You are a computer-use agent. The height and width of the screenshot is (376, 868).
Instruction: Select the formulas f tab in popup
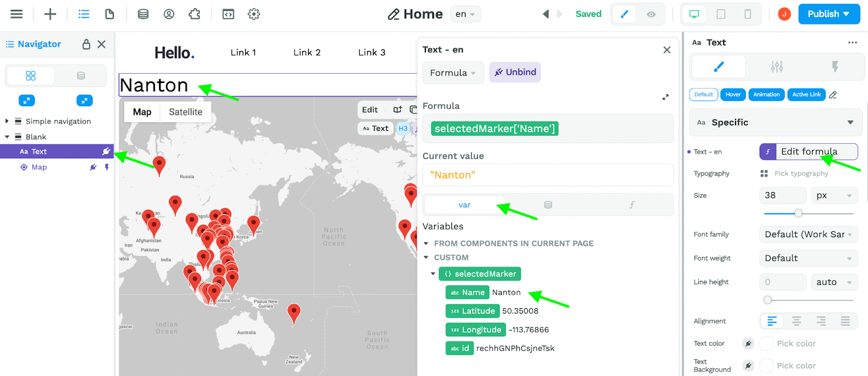pos(631,205)
